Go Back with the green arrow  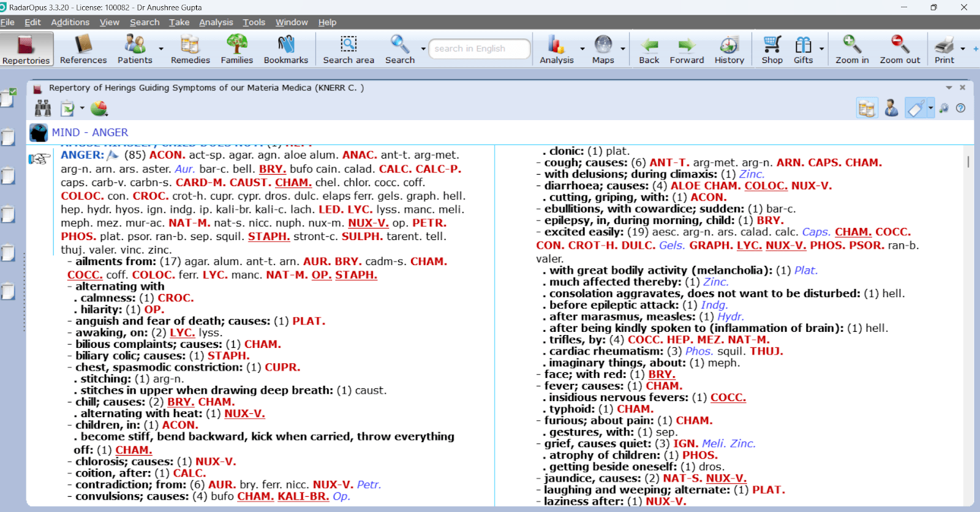click(x=649, y=49)
